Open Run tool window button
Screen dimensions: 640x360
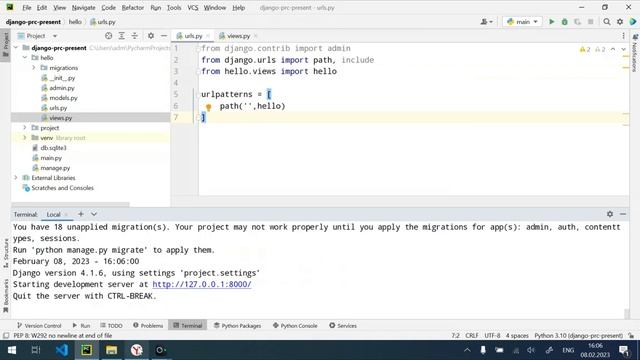81,325
